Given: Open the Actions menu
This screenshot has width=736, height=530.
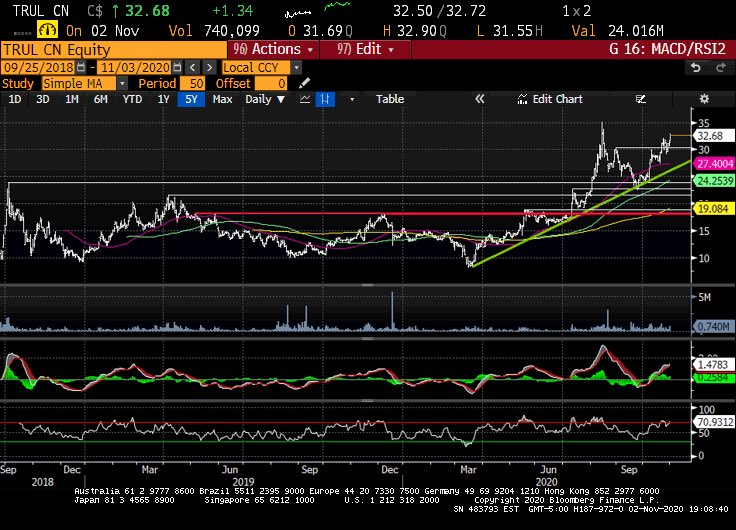Looking at the screenshot, I should click(x=273, y=49).
